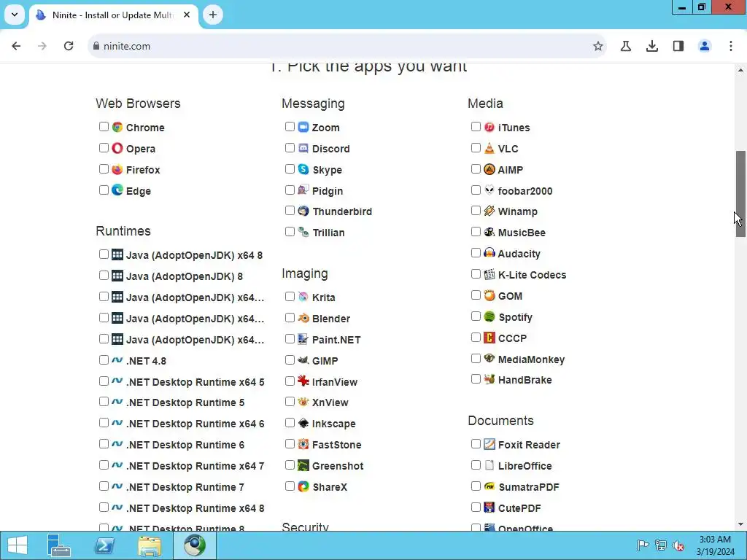The width and height of the screenshot is (747, 560).
Task: Launch PowerShell from taskbar
Action: pos(104,545)
